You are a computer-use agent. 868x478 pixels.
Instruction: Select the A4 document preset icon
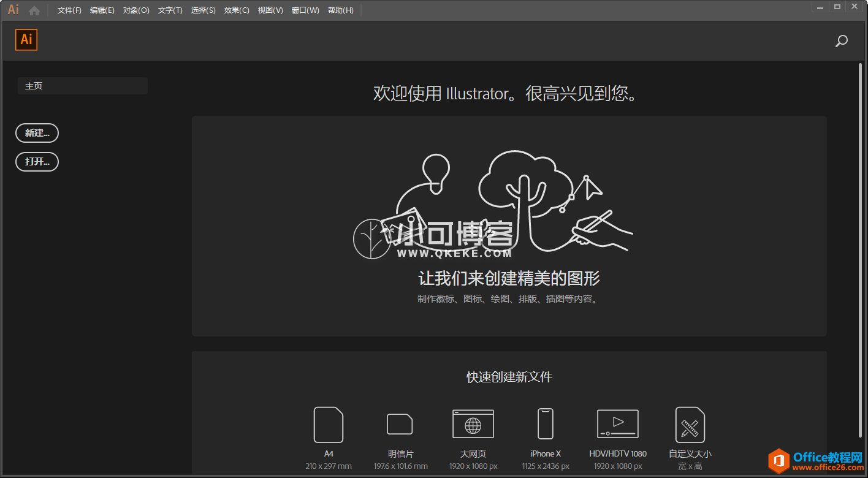click(x=329, y=425)
